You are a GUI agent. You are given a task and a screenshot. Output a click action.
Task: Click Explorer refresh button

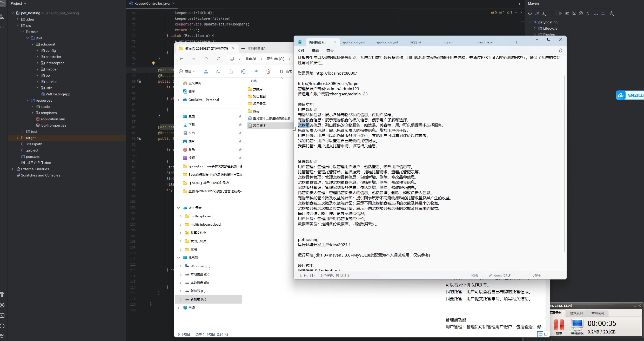tap(219, 59)
